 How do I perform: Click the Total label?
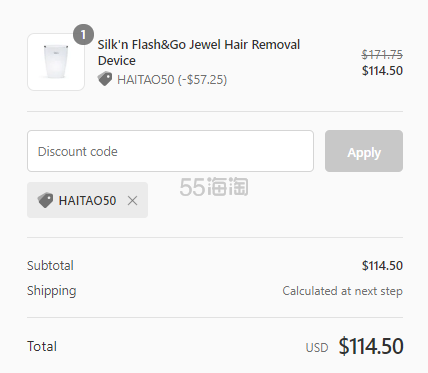click(x=42, y=346)
